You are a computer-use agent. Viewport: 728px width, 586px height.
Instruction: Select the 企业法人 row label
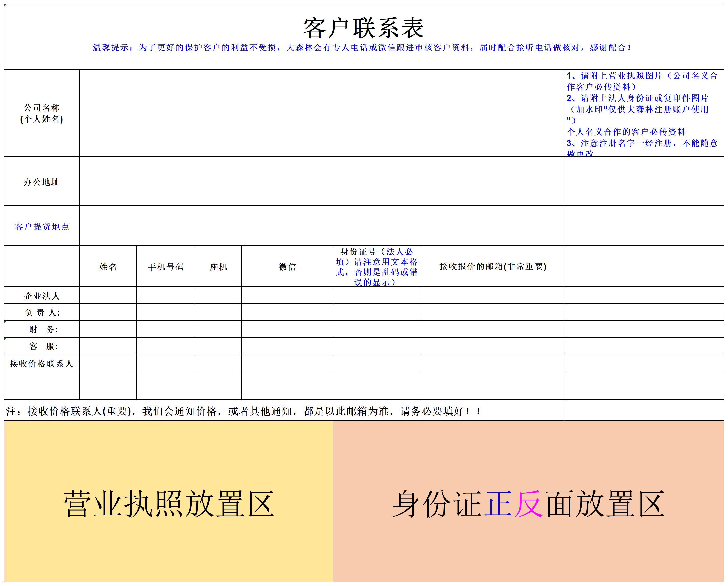coord(41,296)
